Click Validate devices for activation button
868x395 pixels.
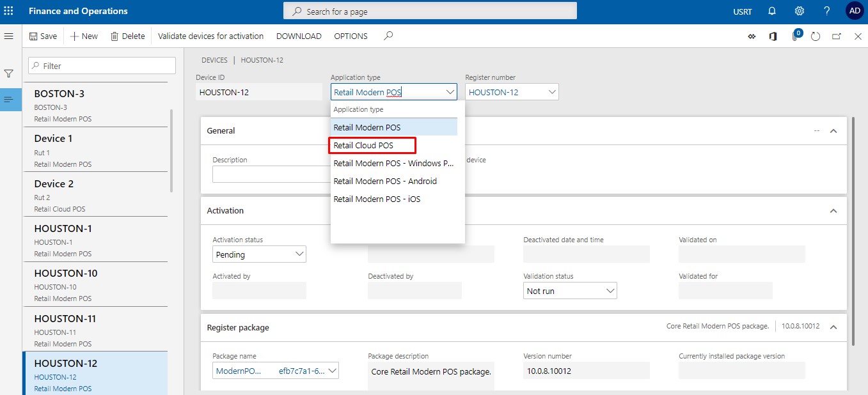[210, 36]
